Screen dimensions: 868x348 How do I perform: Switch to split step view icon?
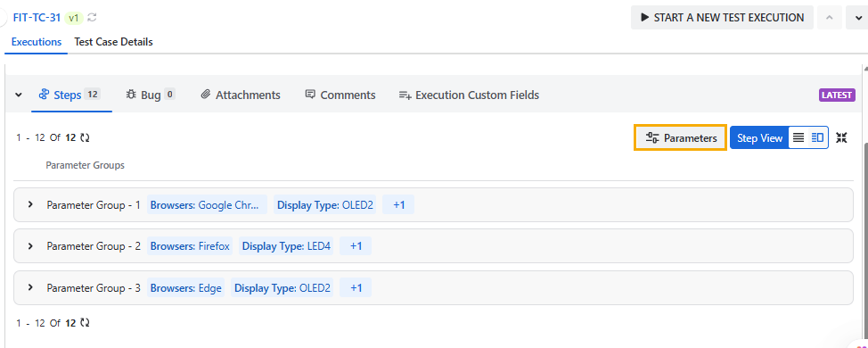[x=817, y=138]
